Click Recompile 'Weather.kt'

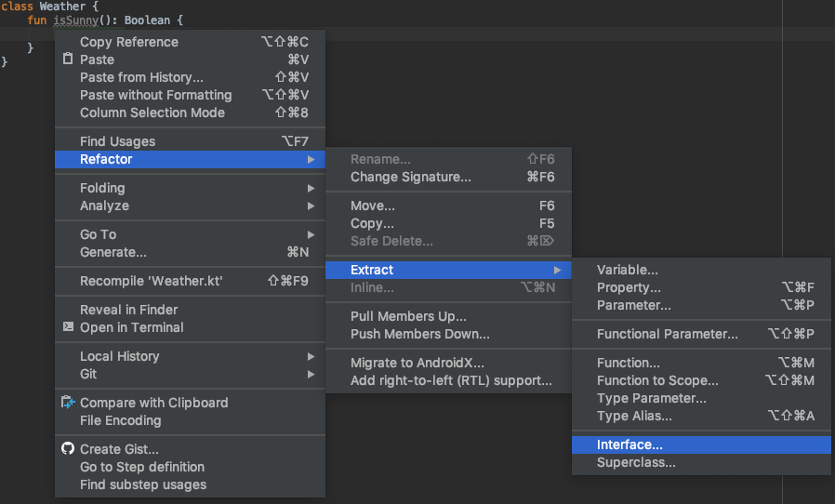[151, 281]
